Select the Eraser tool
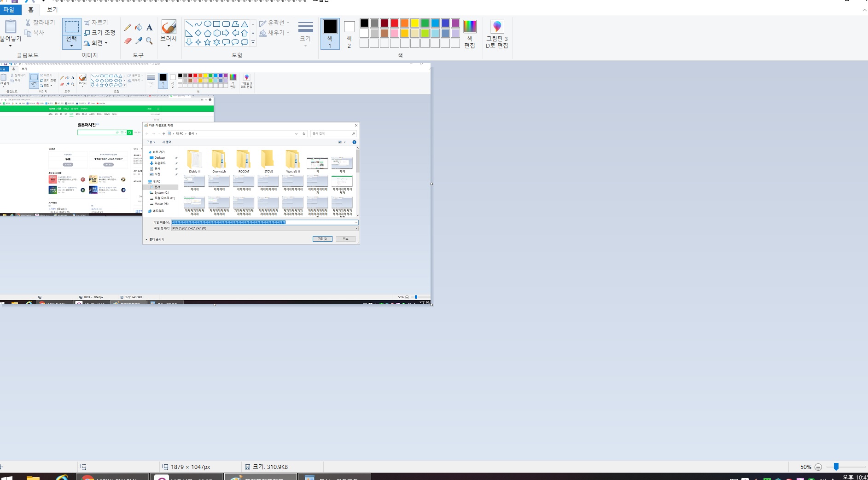 click(x=128, y=41)
